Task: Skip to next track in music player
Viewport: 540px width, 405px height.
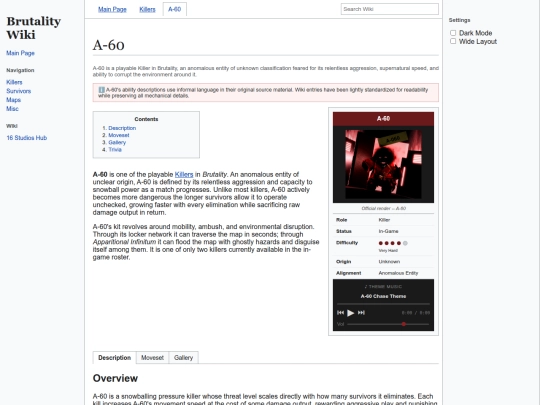Action: point(361,313)
